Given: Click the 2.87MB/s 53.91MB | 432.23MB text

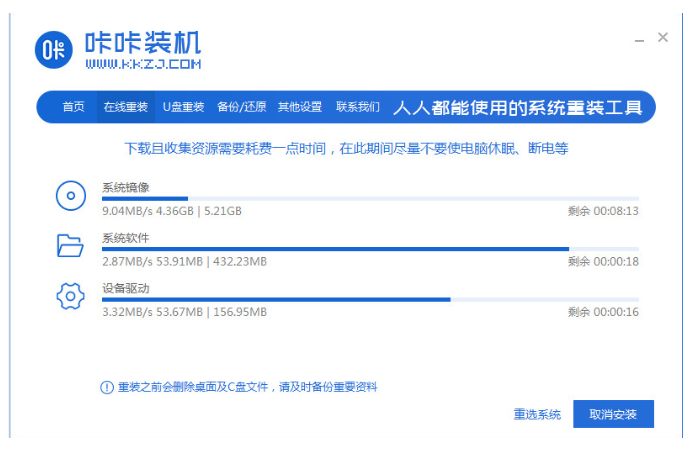Looking at the screenshot, I should pyautogui.click(x=185, y=262).
